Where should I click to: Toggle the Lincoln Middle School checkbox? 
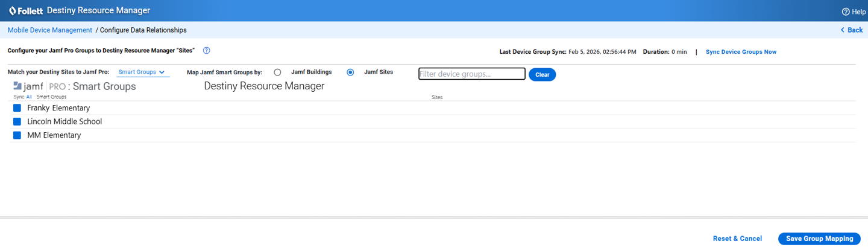click(17, 121)
